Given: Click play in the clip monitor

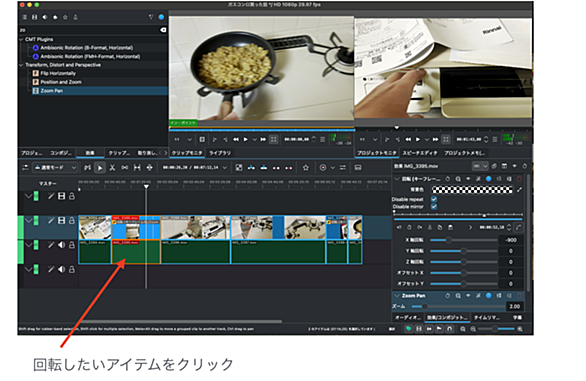Looking at the screenshot, I should pyautogui.click(x=246, y=139).
